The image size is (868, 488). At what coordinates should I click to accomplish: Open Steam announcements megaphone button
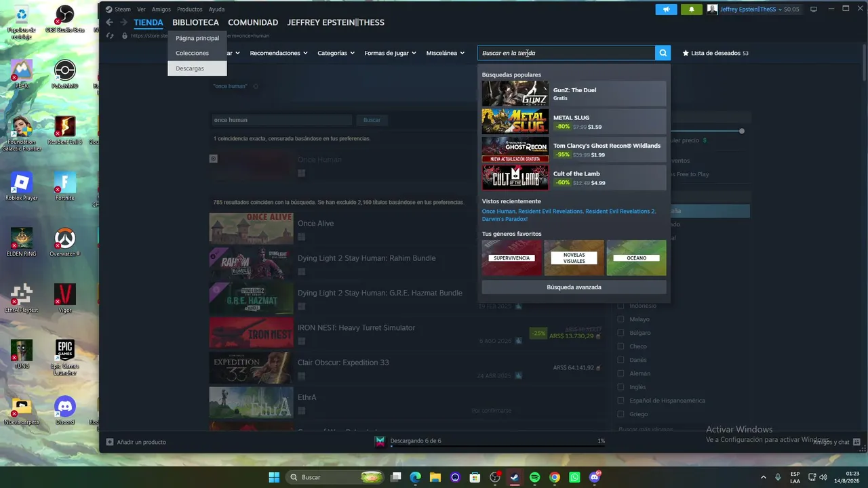pyautogui.click(x=667, y=9)
